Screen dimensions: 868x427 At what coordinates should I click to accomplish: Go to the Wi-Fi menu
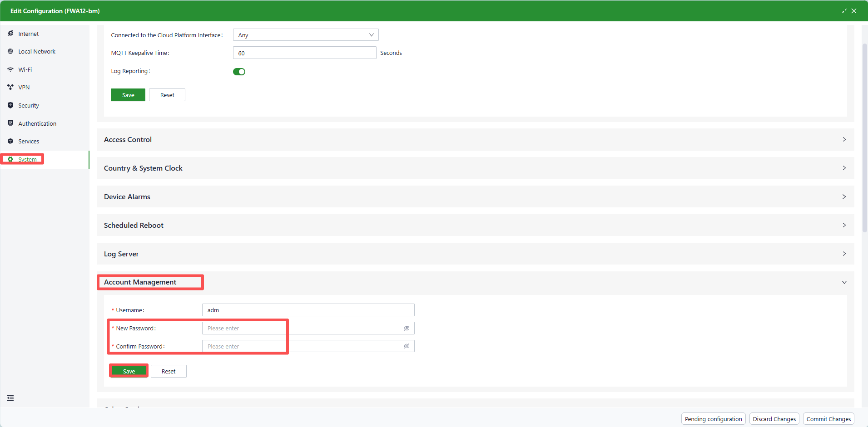45,69
